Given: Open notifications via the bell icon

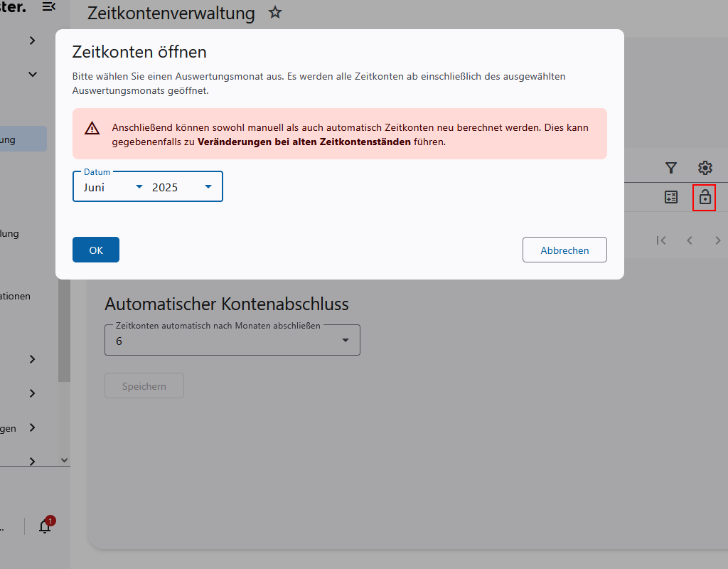Looking at the screenshot, I should click(45, 526).
